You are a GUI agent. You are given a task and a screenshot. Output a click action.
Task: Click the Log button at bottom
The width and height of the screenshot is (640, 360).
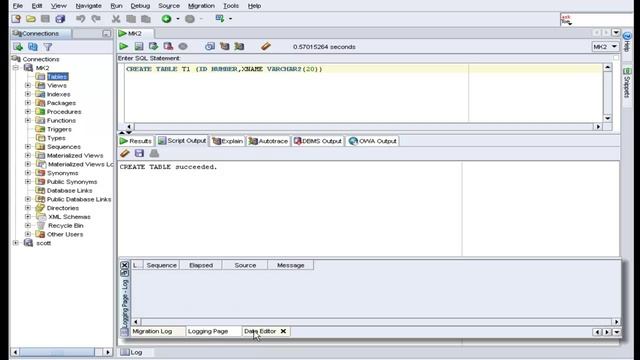coord(131,352)
